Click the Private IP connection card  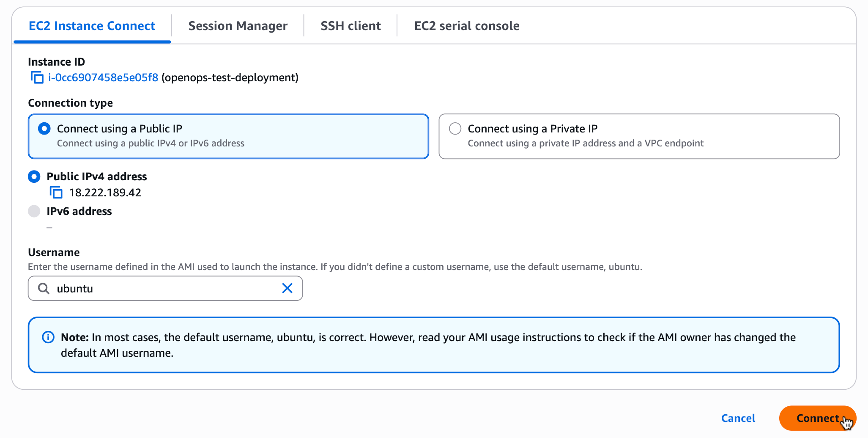[639, 136]
